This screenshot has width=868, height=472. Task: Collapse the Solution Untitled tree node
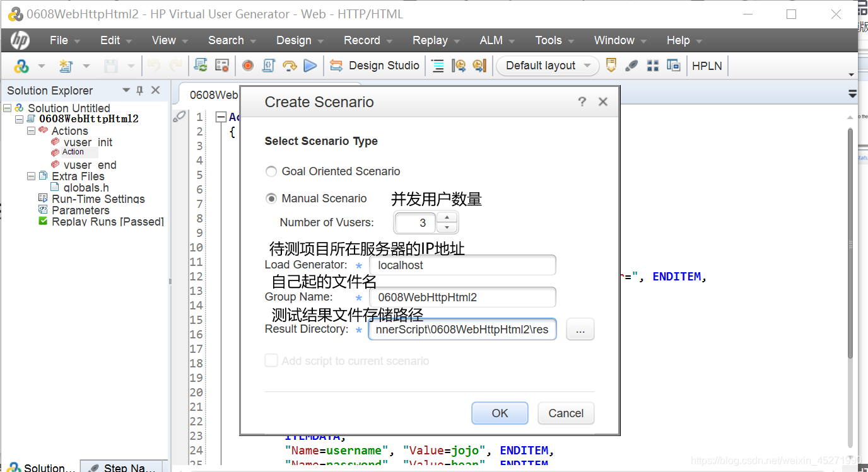[x=8, y=108]
